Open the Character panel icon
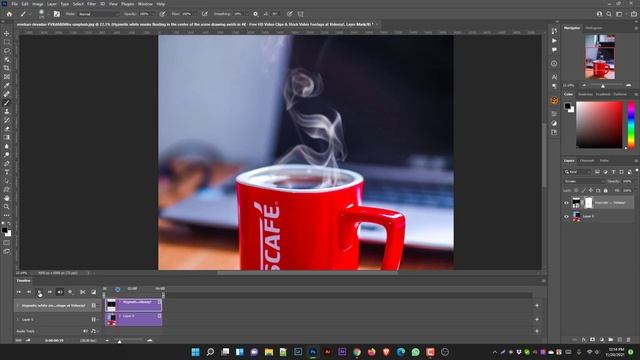640x360 pixels. (x=554, y=77)
